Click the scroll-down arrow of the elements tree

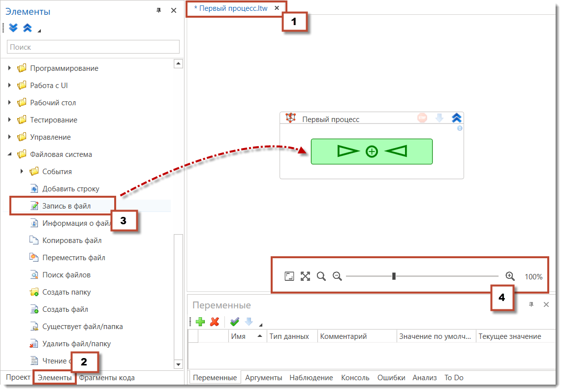point(178,364)
